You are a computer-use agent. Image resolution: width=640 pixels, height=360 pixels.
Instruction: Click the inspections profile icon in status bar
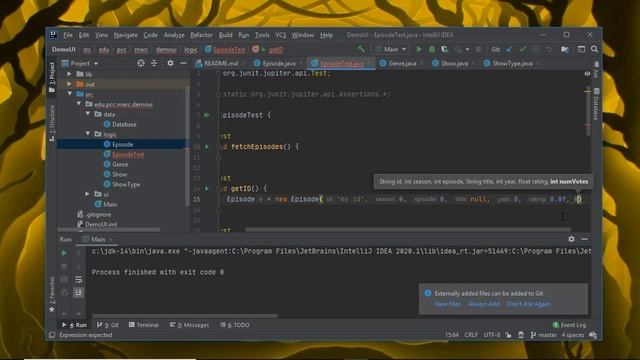tap(521, 335)
